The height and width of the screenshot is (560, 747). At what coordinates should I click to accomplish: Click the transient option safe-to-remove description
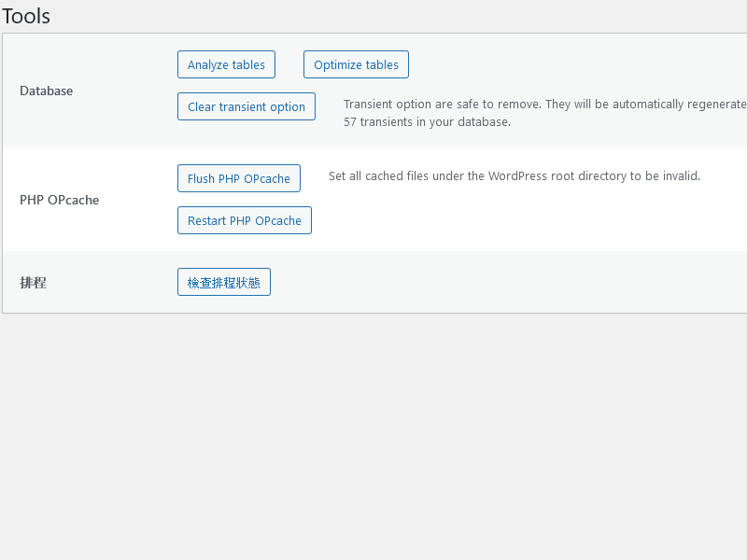pos(545,105)
